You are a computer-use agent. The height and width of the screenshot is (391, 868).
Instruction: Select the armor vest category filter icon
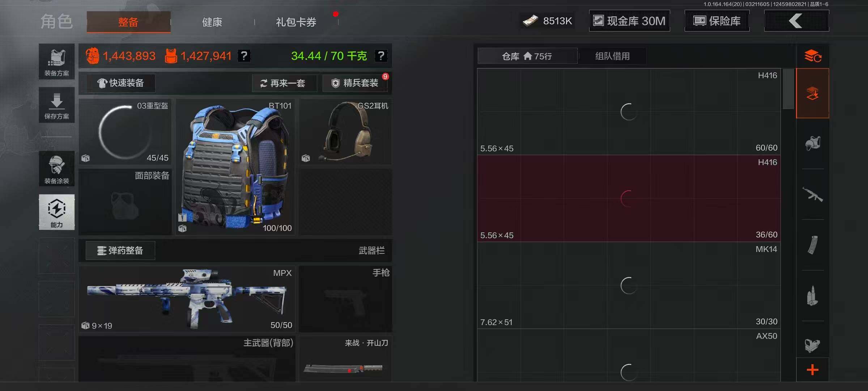pos(812,143)
